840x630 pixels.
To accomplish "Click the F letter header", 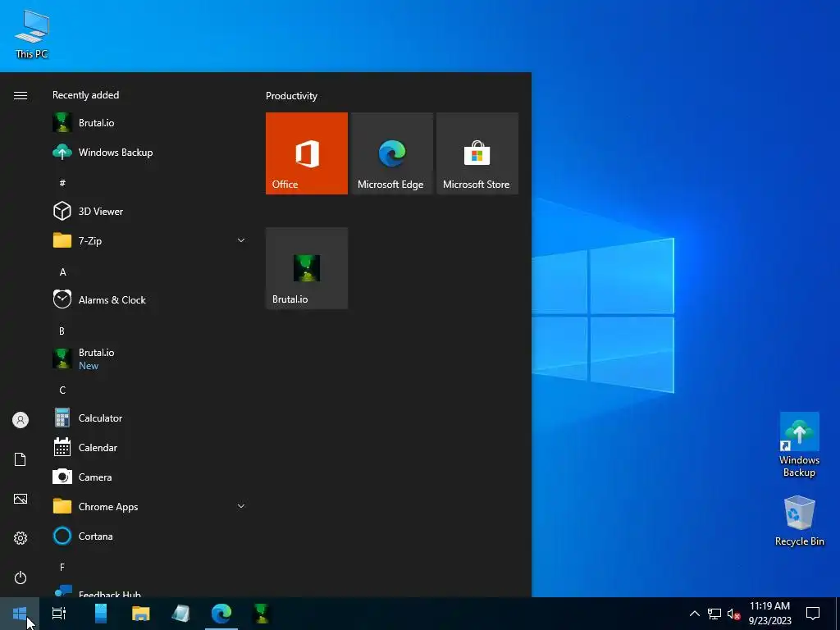I will click(62, 567).
